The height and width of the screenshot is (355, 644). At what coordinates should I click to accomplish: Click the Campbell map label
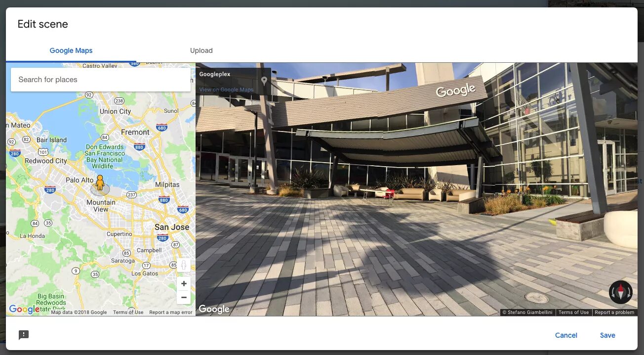click(x=149, y=250)
